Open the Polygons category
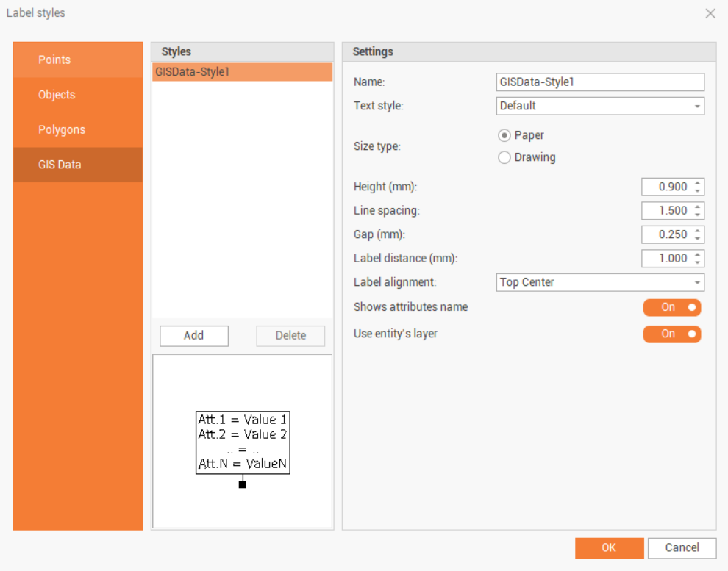The width and height of the screenshot is (728, 571). tap(78, 129)
